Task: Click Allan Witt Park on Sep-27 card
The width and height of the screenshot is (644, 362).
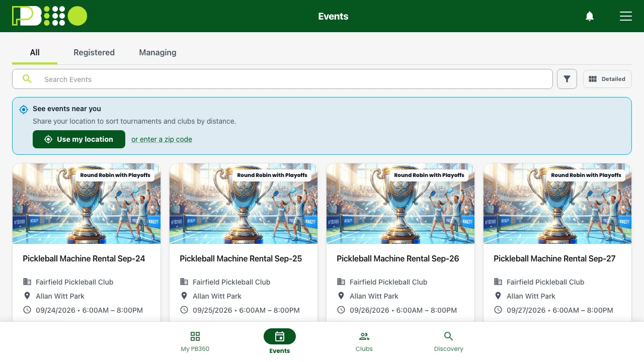Action: (x=531, y=296)
